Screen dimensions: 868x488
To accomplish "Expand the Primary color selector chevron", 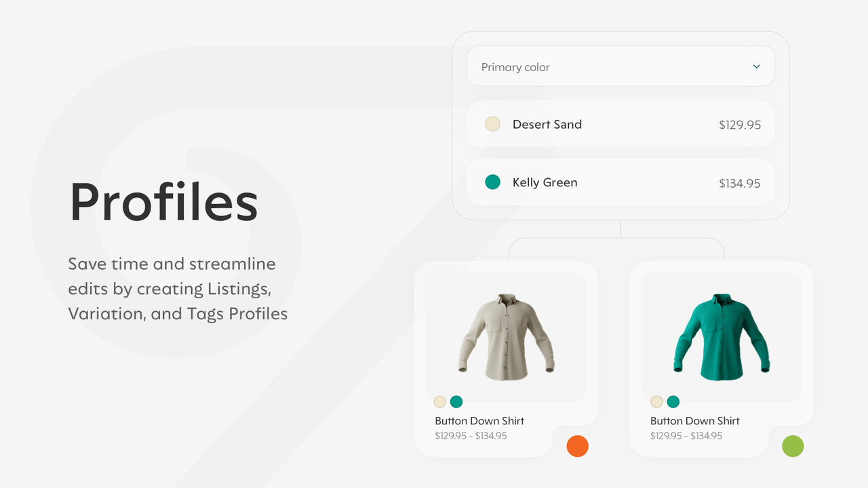I will click(756, 66).
